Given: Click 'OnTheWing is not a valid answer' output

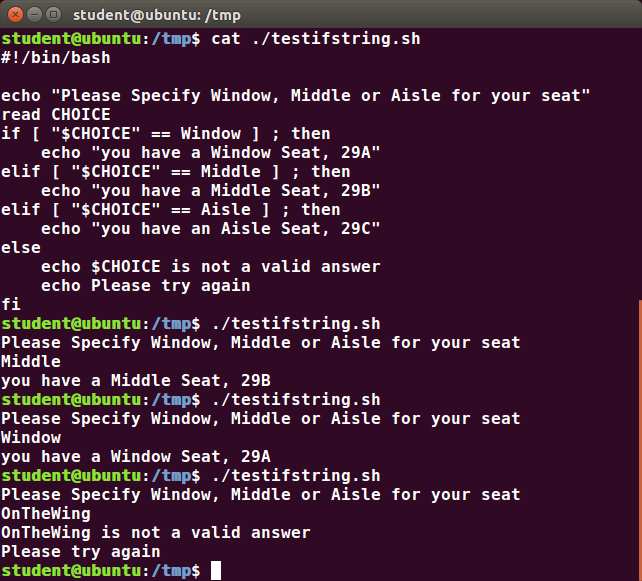Looking at the screenshot, I should pyautogui.click(x=156, y=533).
